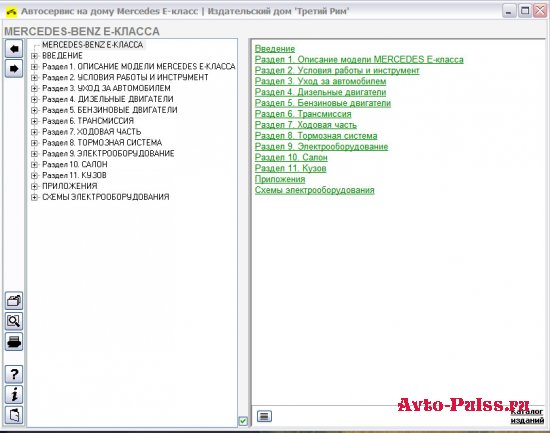
Task: Open link Раздел 3. Уход за автомобилем
Action: click(x=320, y=81)
